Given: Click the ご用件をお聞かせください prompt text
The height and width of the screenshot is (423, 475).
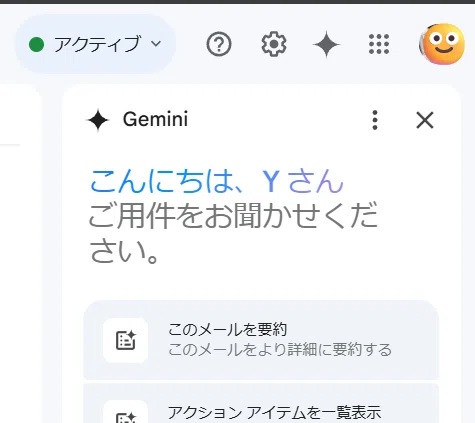Looking at the screenshot, I should click(233, 232).
